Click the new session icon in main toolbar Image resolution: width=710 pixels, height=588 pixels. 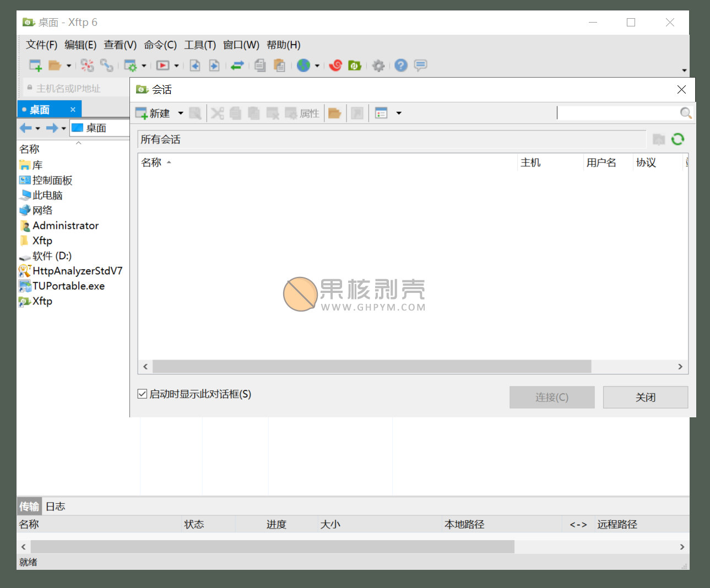tap(35, 66)
